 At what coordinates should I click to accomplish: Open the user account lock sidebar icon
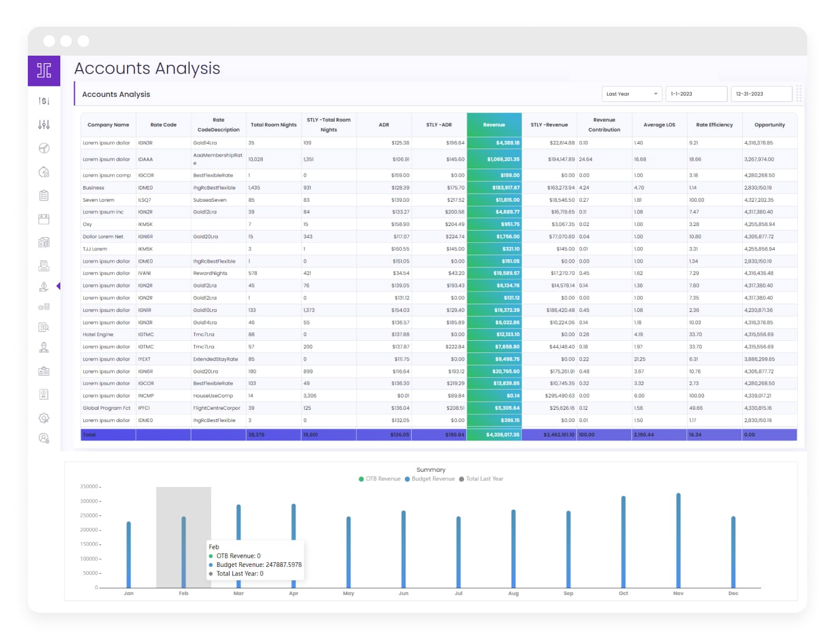coord(44,438)
